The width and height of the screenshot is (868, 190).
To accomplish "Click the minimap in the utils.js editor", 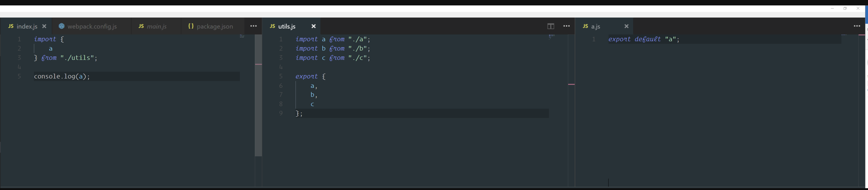I will (x=551, y=36).
